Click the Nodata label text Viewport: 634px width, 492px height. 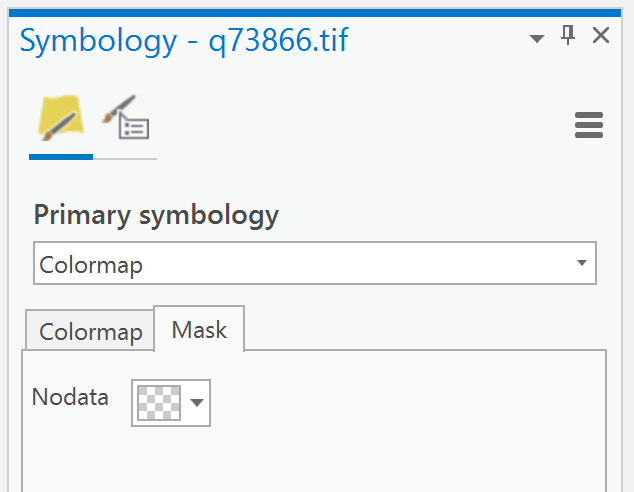70,397
